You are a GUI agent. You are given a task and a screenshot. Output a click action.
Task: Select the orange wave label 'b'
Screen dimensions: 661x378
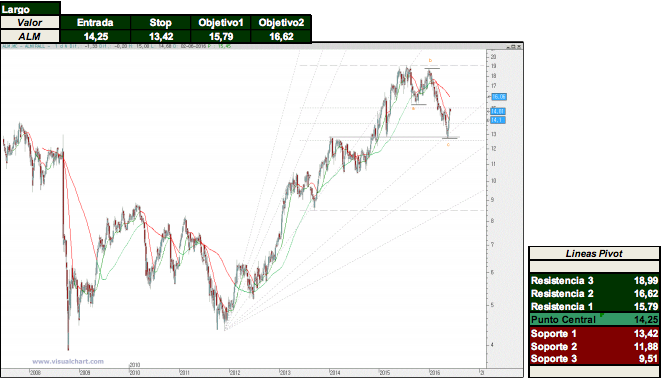coord(430,61)
